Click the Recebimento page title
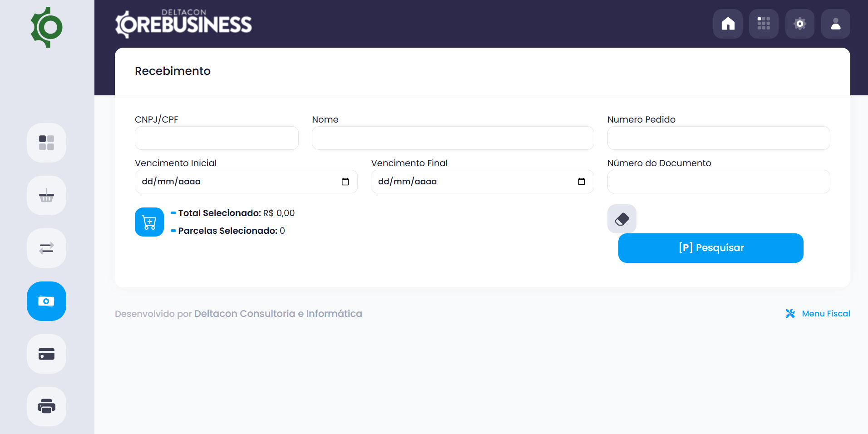 pos(173,71)
